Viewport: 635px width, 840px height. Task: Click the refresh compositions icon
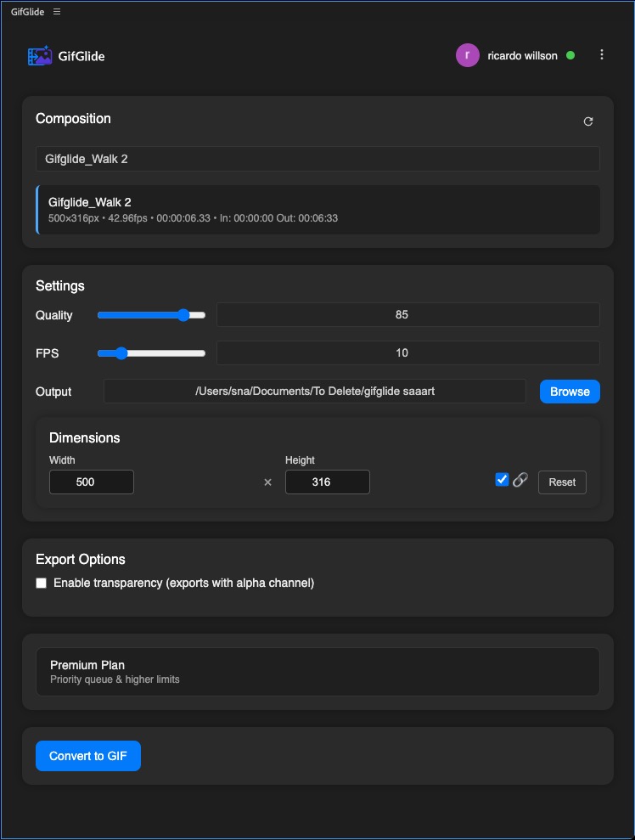tap(588, 121)
